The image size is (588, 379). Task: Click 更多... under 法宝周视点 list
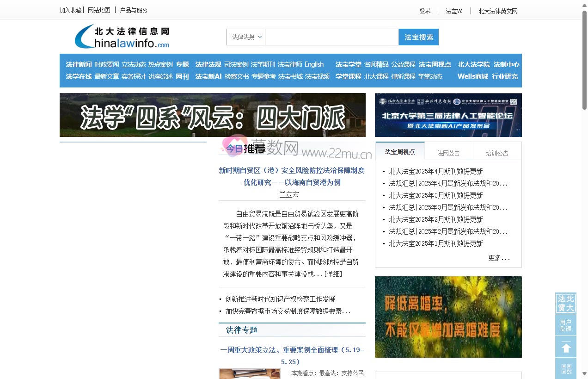pyautogui.click(x=499, y=258)
